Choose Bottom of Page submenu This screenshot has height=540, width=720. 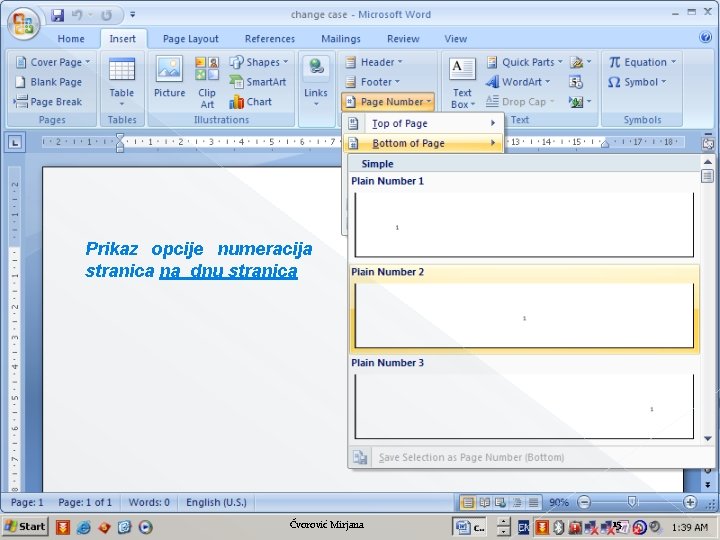(423, 143)
